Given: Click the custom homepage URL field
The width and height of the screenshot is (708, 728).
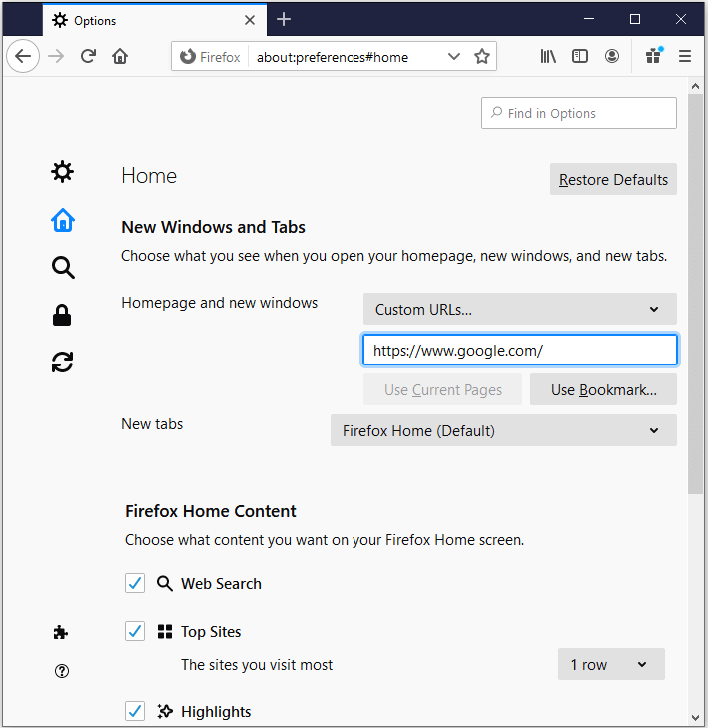Looking at the screenshot, I should click(x=520, y=351).
